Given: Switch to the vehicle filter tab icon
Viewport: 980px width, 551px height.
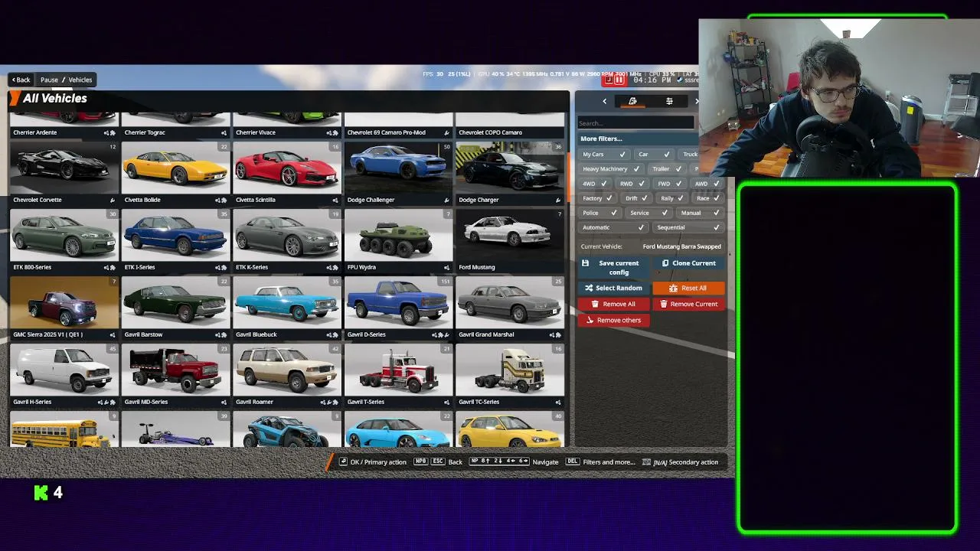Looking at the screenshot, I should [x=632, y=101].
